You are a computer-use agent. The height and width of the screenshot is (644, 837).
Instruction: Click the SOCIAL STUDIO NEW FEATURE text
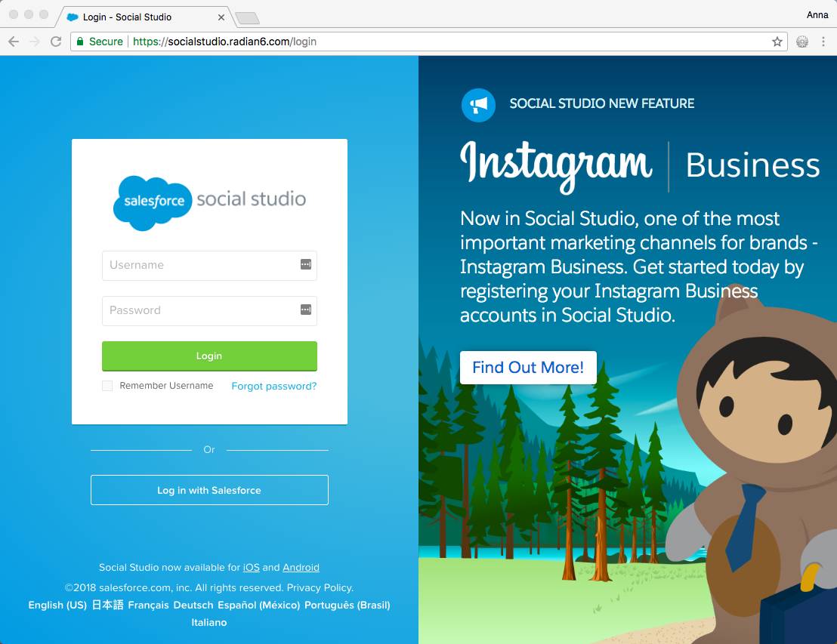pyautogui.click(x=601, y=103)
